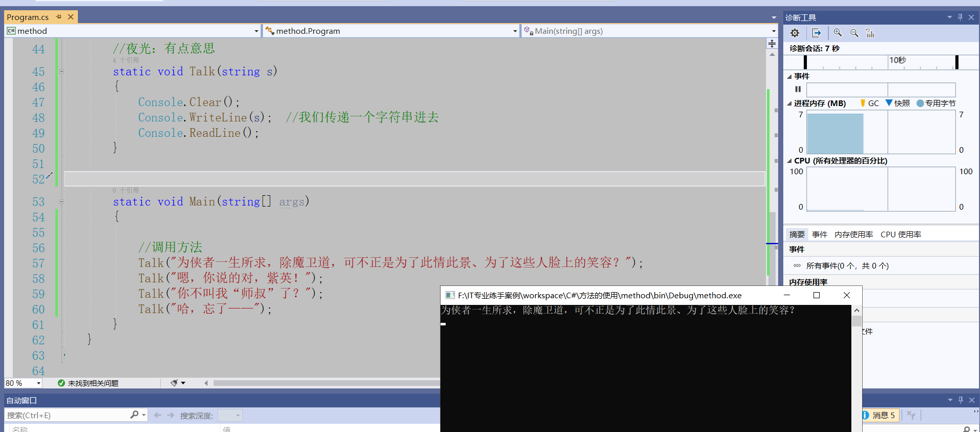980x432 pixels.
Task: Click the blue memory usage graph area
Action: [x=835, y=133]
